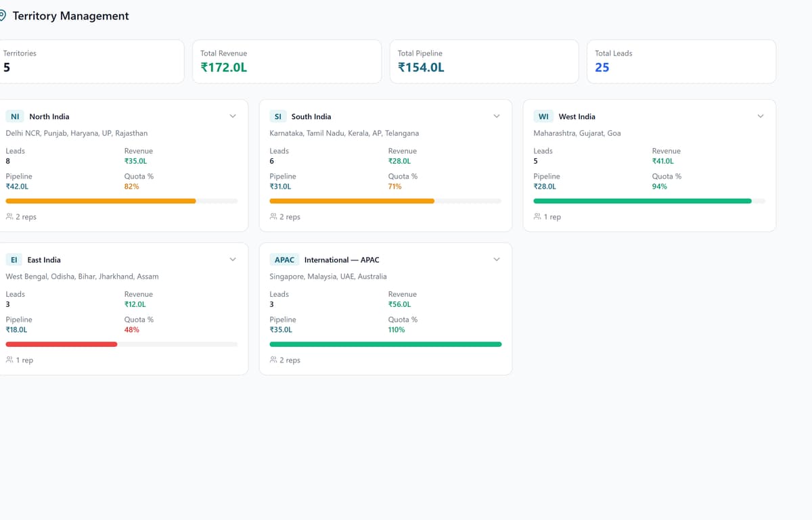Click "Delhi NCR, Punjab, Haryana, UP, Rajasthan" text

pyautogui.click(x=76, y=133)
